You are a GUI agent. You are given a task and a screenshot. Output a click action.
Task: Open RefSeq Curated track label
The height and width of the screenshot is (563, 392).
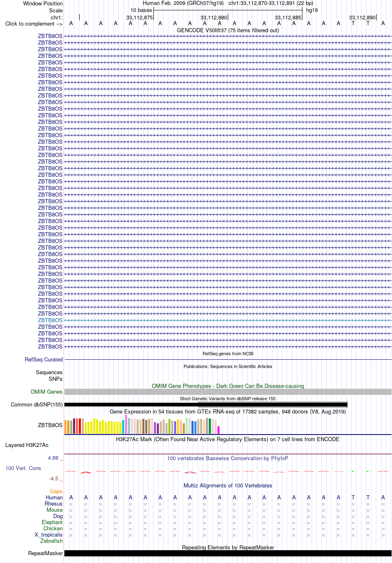tap(44, 359)
